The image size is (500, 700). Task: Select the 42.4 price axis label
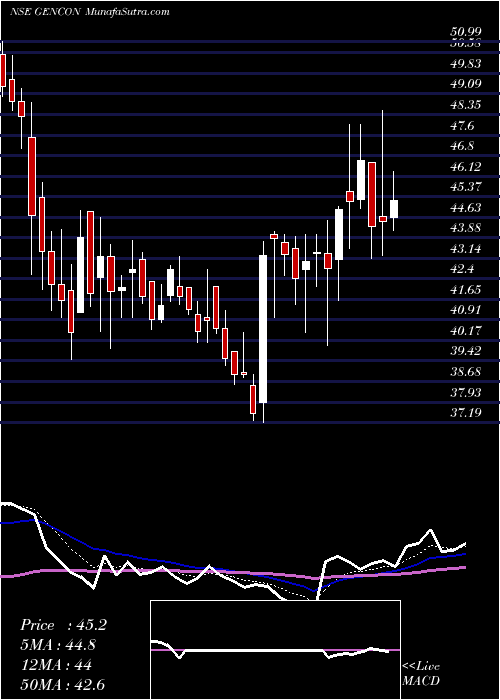[x=462, y=269]
